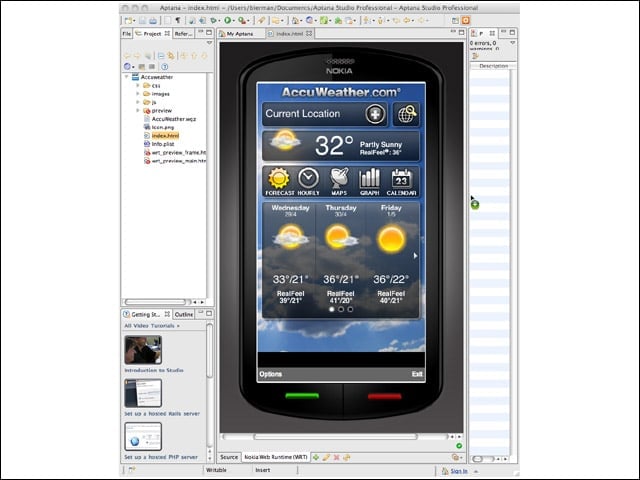The width and height of the screenshot is (640, 480).
Task: Select wrt_preview_main.html file
Action: pyautogui.click(x=175, y=161)
